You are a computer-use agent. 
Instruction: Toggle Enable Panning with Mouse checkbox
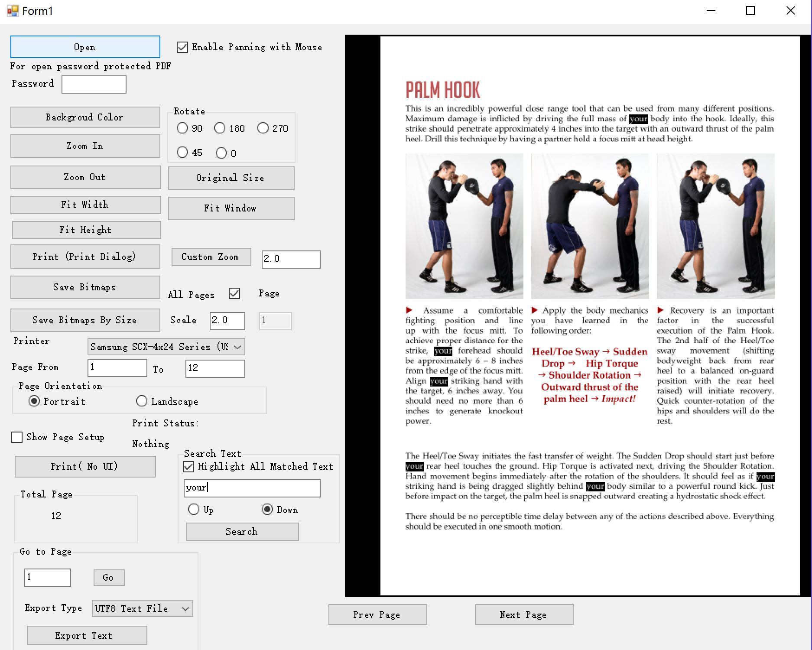[182, 47]
